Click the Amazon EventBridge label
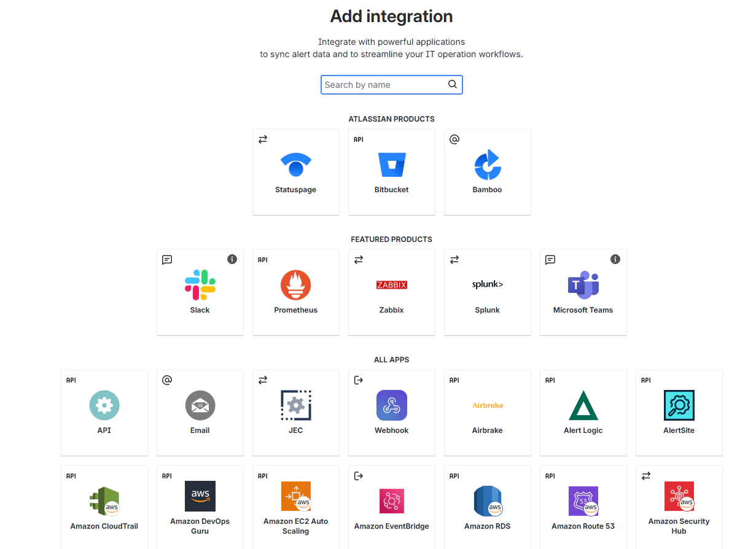The height and width of the screenshot is (549, 756). point(392,526)
